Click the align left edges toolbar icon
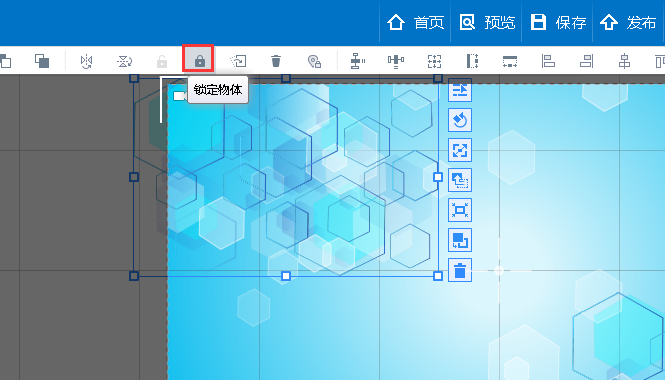The width and height of the screenshot is (665, 380). pyautogui.click(x=548, y=61)
